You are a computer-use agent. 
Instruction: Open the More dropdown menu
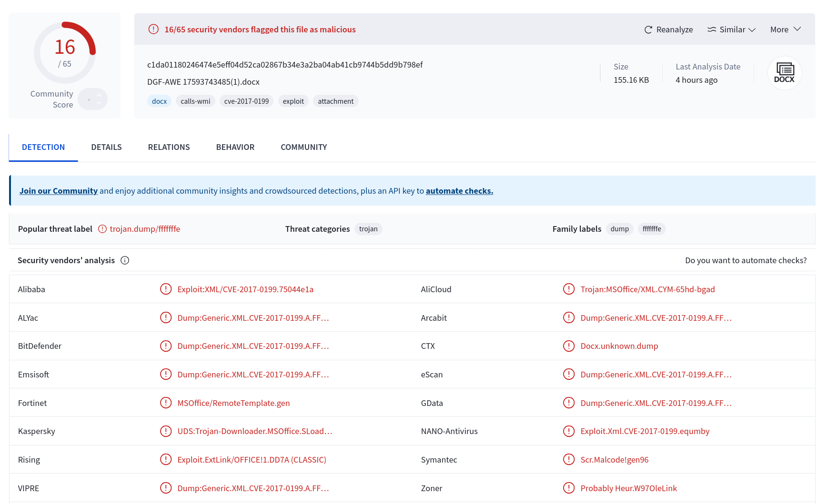(786, 30)
